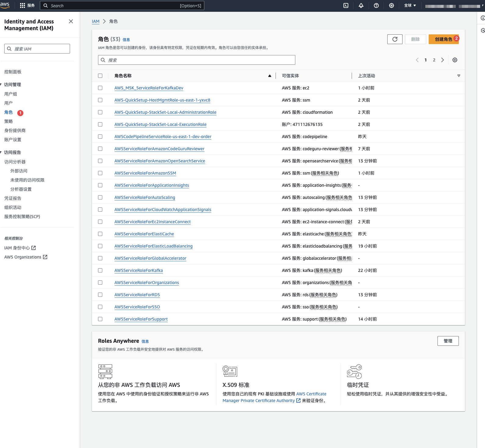This screenshot has width=485, height=448.
Task: Open AWSServiceRoleForSSO role link
Action: click(x=137, y=307)
